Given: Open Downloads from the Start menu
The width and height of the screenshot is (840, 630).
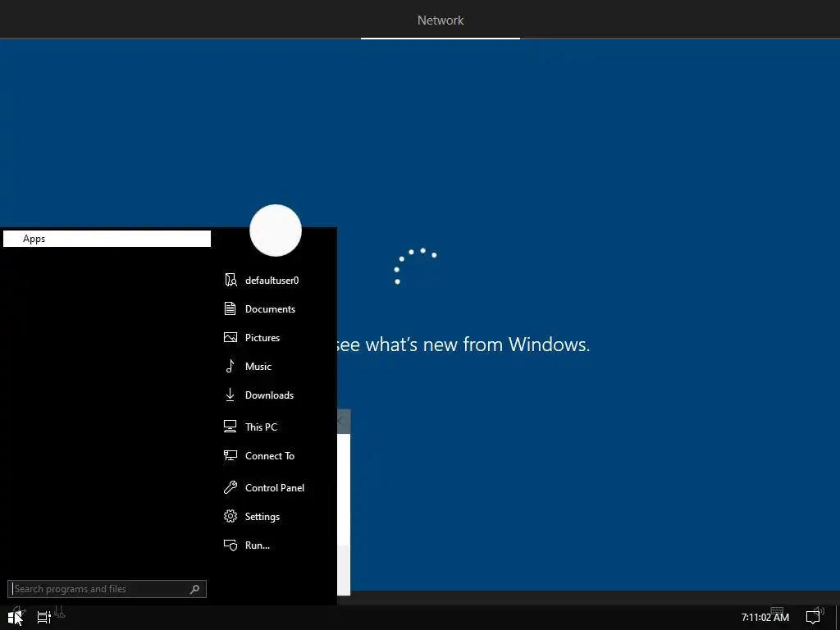Looking at the screenshot, I should (269, 395).
